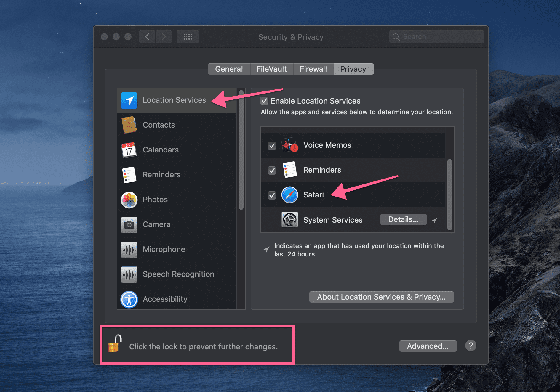Select Photos in the privacy list
This screenshot has height=392, width=560.
tap(155, 200)
